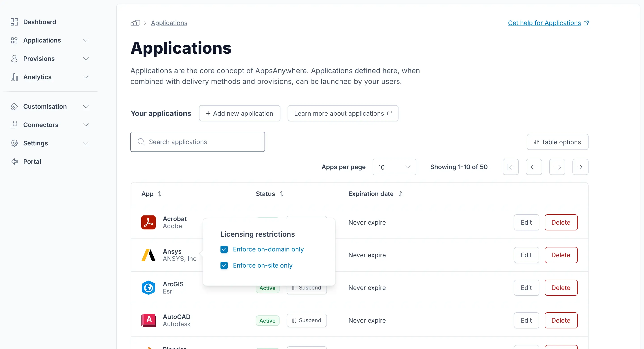The height and width of the screenshot is (349, 644).
Task: Open Dashboard in sidebar
Action: (40, 22)
